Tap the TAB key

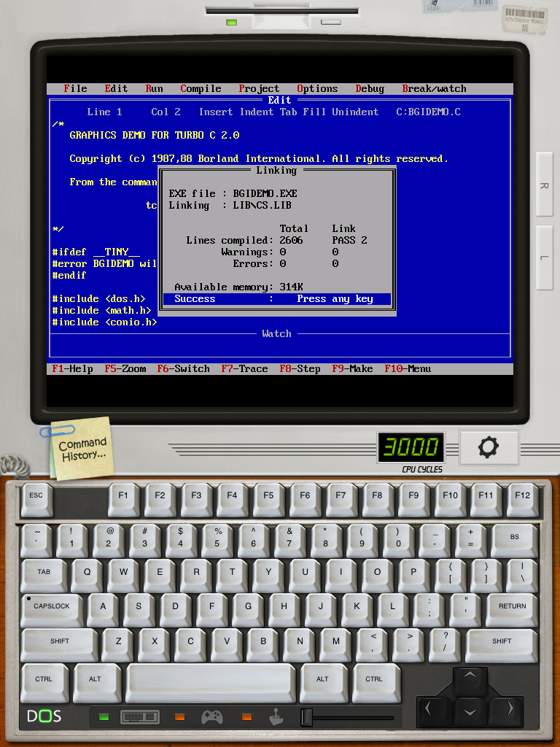click(x=44, y=575)
